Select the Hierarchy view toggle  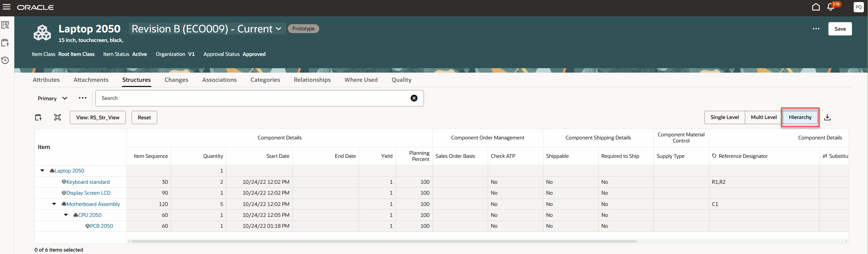pyautogui.click(x=800, y=117)
